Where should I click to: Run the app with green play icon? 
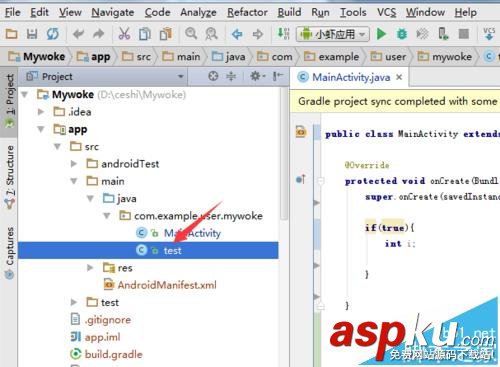click(381, 34)
